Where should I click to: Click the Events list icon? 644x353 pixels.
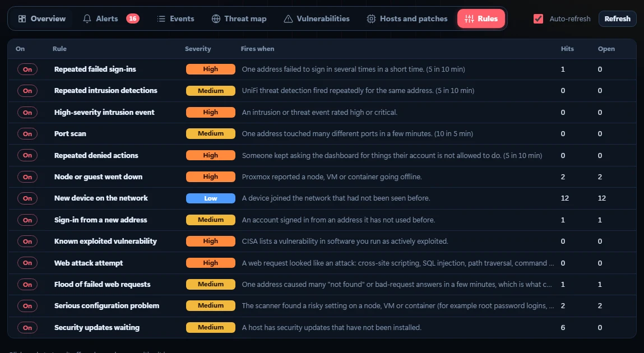tap(161, 19)
